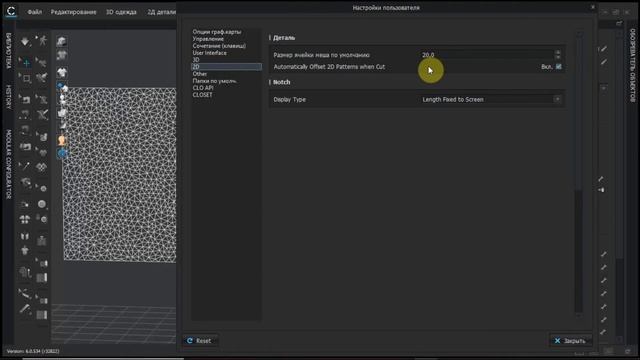Select Опции граф.карты in settings list
Viewport: 640px width, 360px height.
point(217,32)
